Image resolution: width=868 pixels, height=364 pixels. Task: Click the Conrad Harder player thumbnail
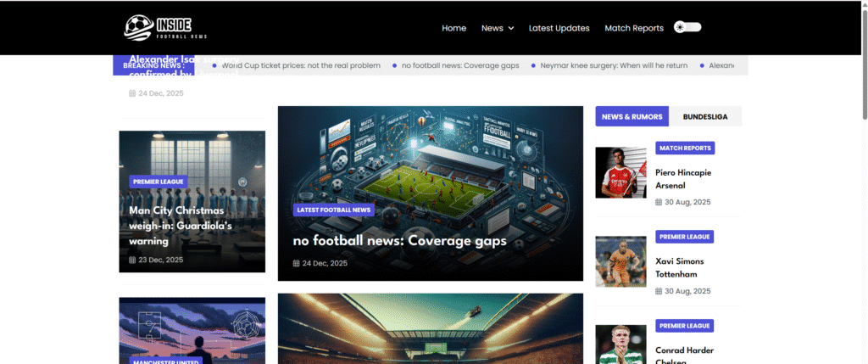coord(620,344)
